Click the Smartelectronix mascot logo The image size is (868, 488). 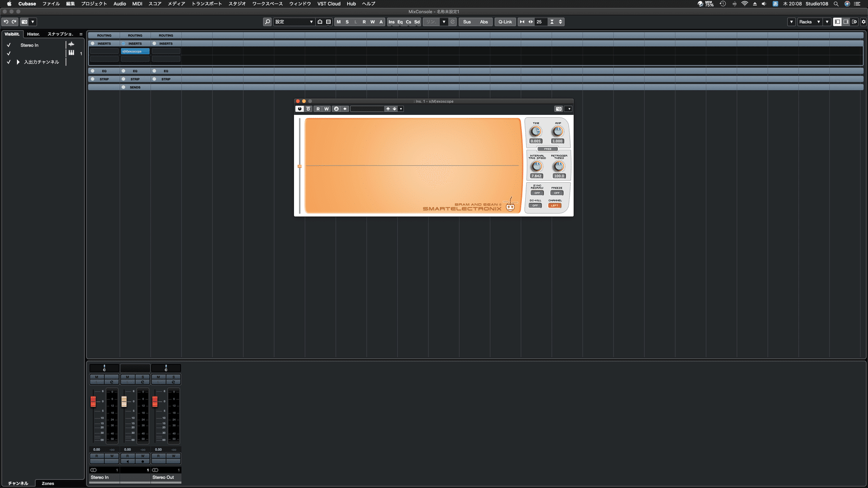pos(510,205)
